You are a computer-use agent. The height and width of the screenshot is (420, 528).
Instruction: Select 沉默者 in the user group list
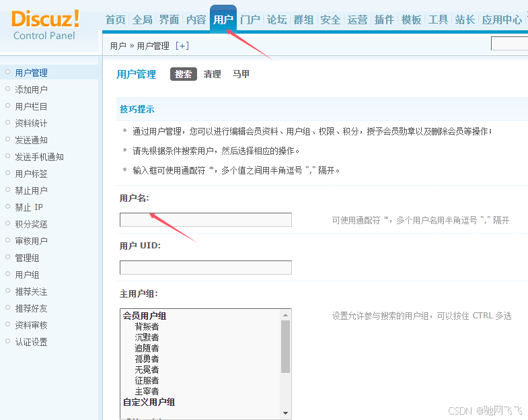point(147,337)
